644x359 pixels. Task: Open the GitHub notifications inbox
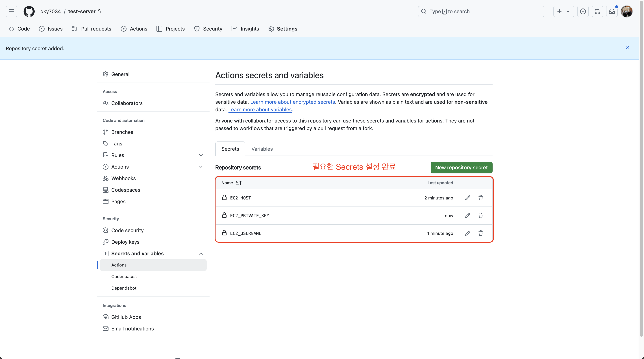(x=612, y=11)
